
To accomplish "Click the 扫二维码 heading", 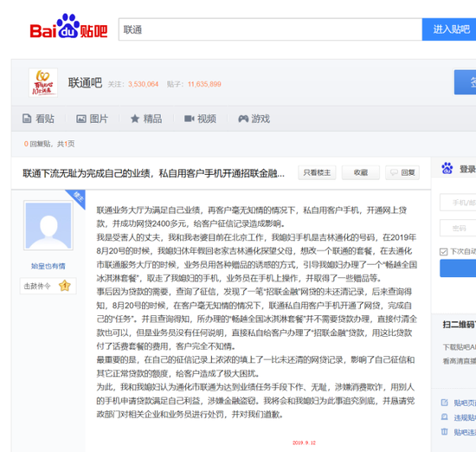I will [459, 325].
